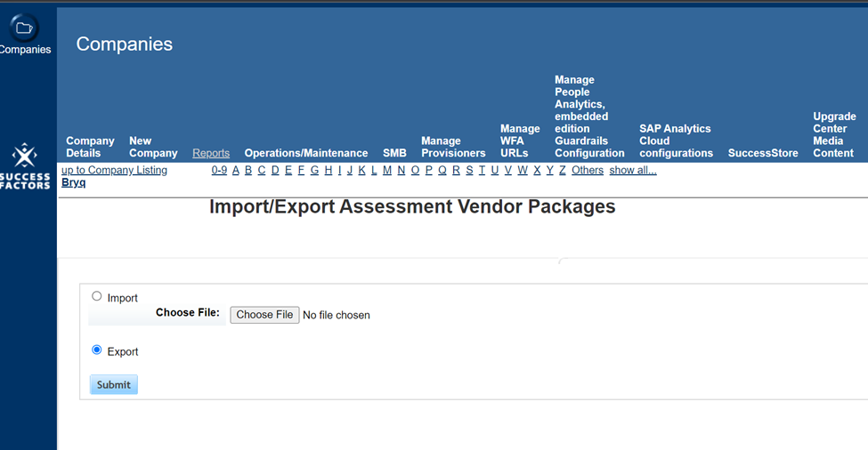Click the 'Others' alphabet filter link

pyautogui.click(x=587, y=170)
